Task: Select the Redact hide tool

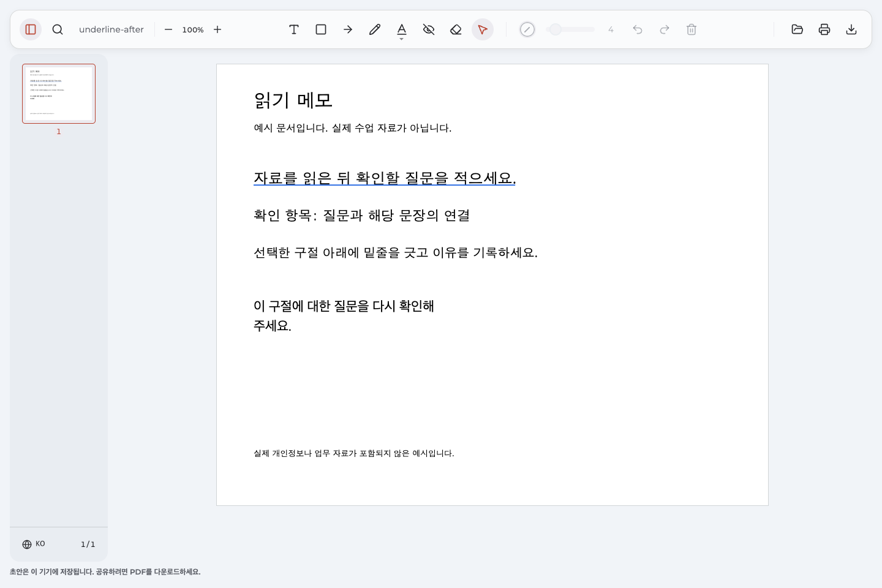Action: (429, 29)
